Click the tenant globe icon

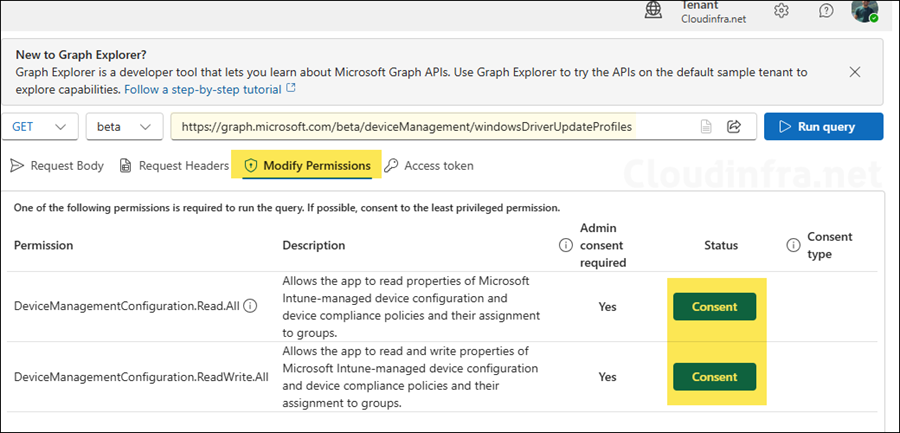[x=653, y=10]
